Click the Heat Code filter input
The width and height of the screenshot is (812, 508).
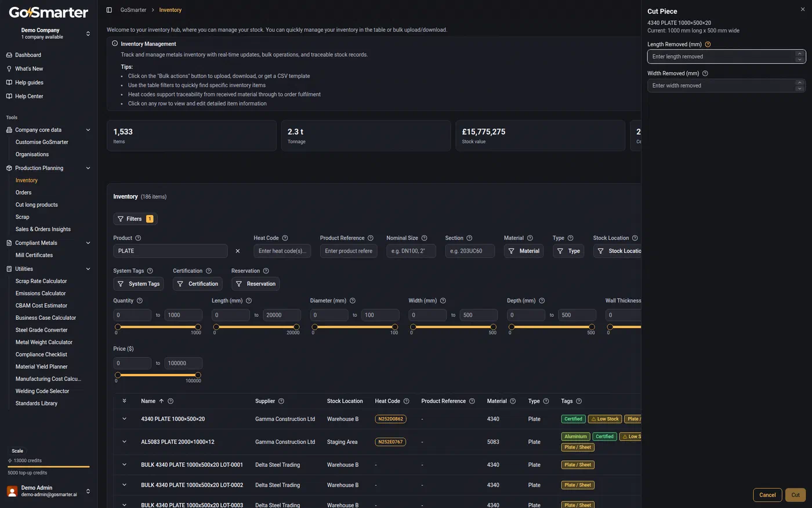click(x=282, y=251)
